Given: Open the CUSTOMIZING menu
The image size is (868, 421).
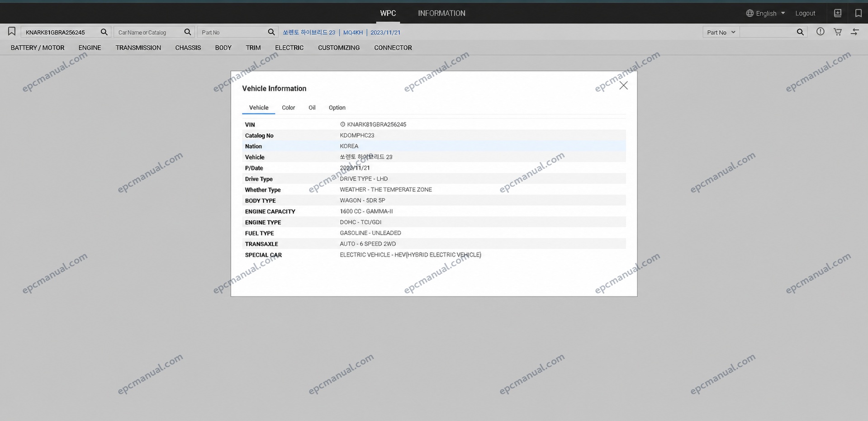Looking at the screenshot, I should coord(339,47).
